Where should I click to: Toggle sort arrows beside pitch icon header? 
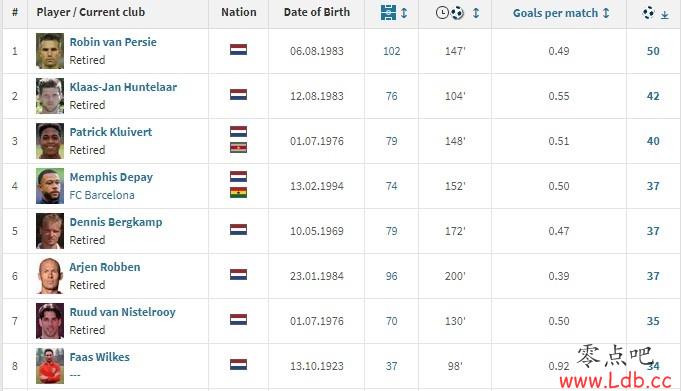click(404, 13)
